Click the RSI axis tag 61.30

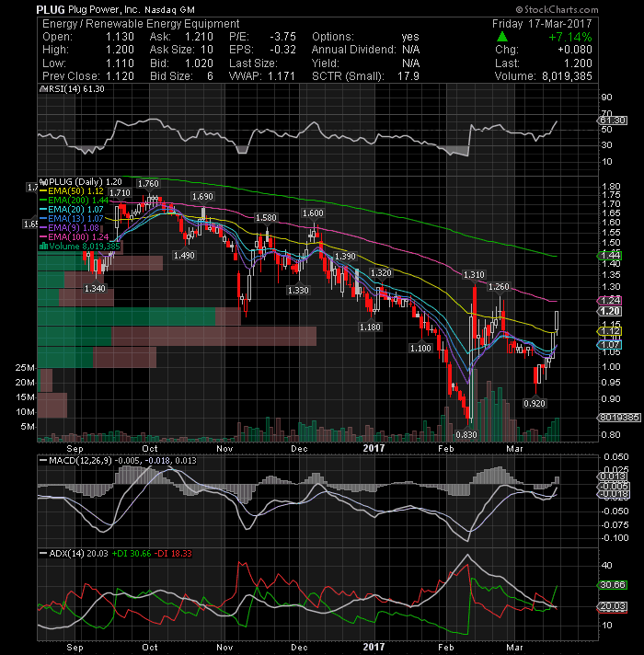[612, 121]
